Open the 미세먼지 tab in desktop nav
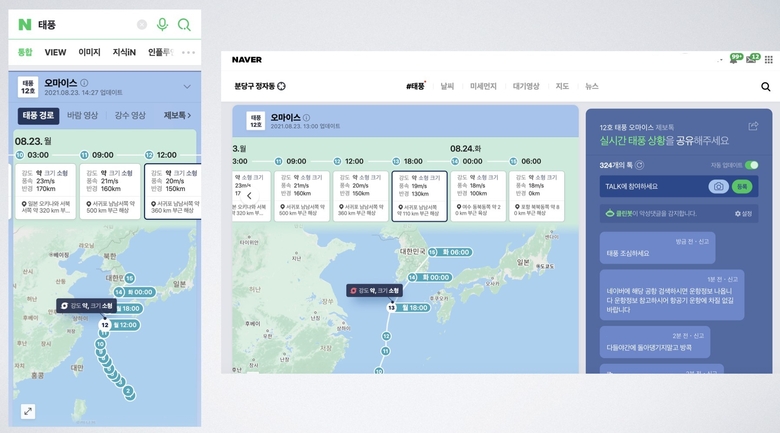Screen dimensions: 780x433 point(484,86)
